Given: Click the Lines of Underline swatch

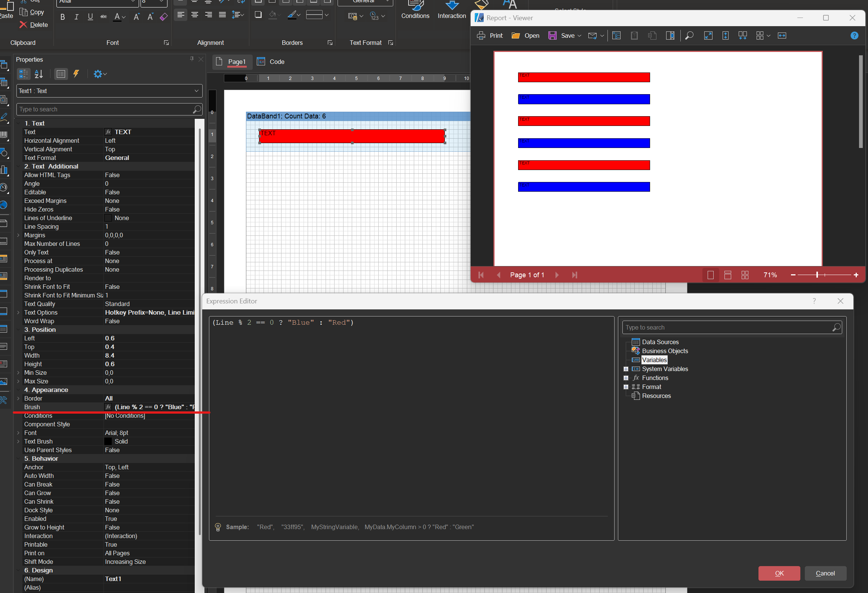Looking at the screenshot, I should [108, 218].
